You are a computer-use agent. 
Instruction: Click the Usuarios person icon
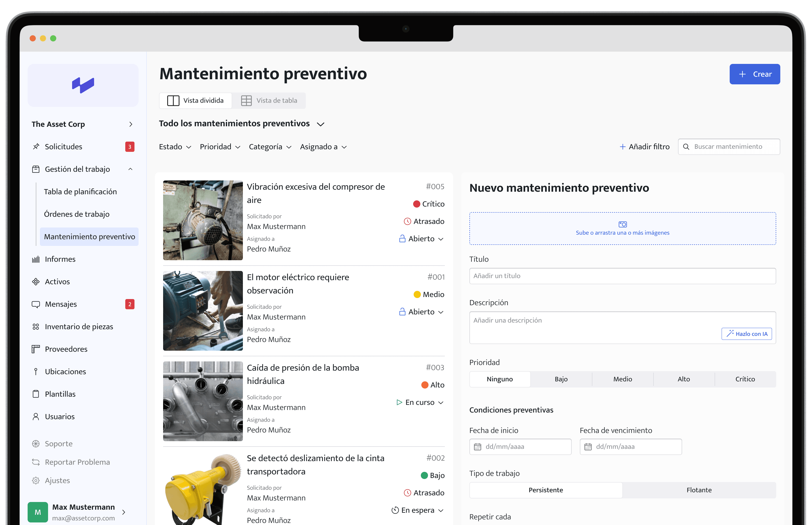click(x=36, y=417)
